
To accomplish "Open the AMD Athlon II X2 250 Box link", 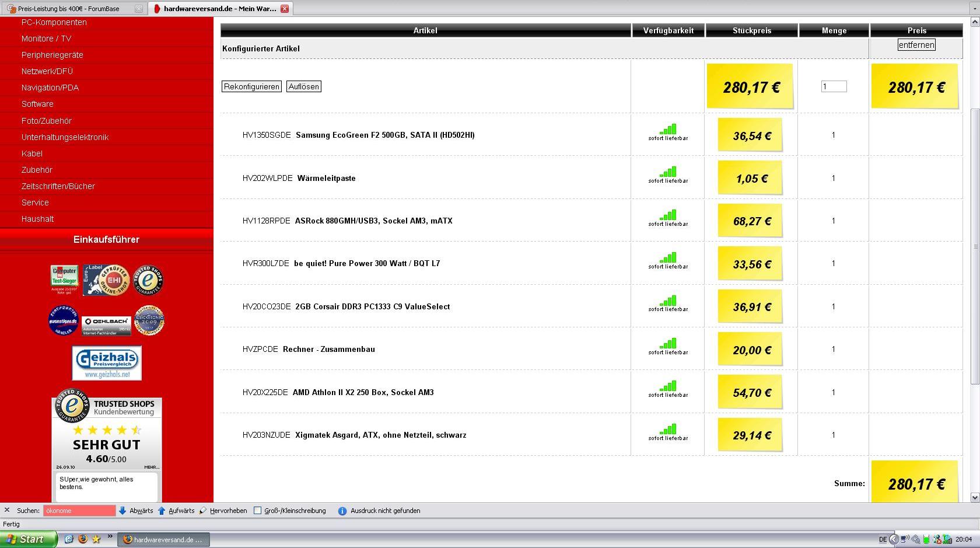I will click(x=363, y=392).
